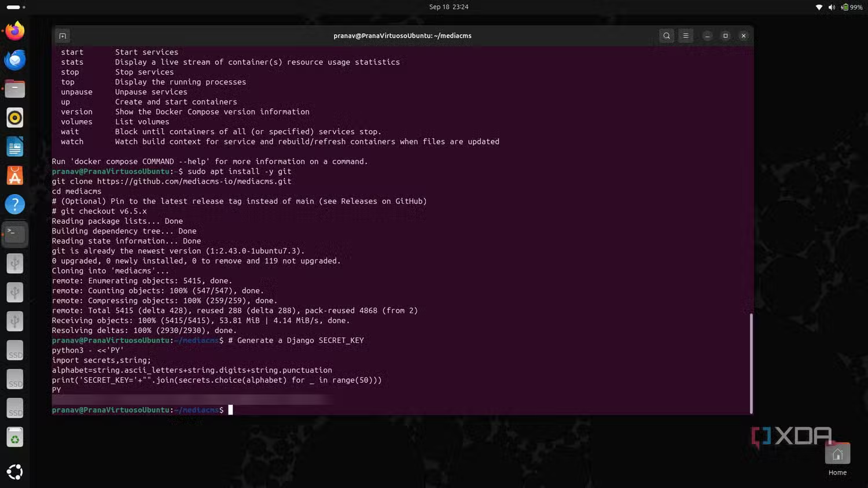This screenshot has height=488, width=868.
Task: Open the Help icon in dock
Action: 15,205
